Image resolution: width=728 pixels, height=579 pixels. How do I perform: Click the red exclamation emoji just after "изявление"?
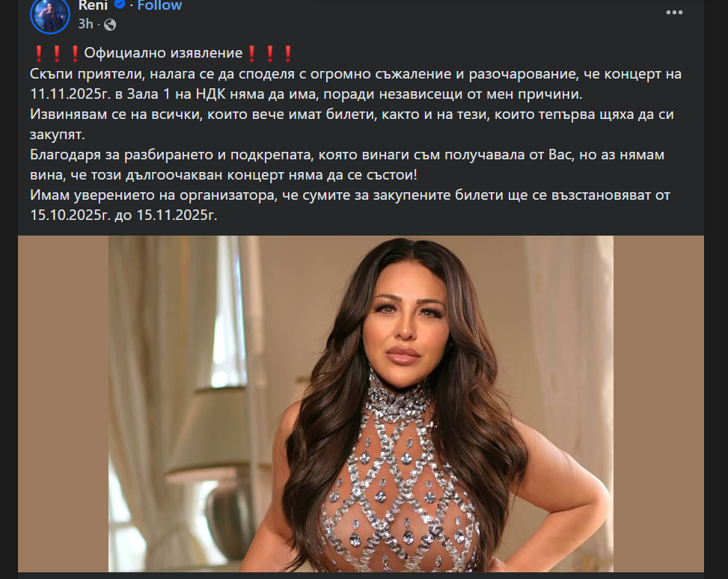[251, 53]
